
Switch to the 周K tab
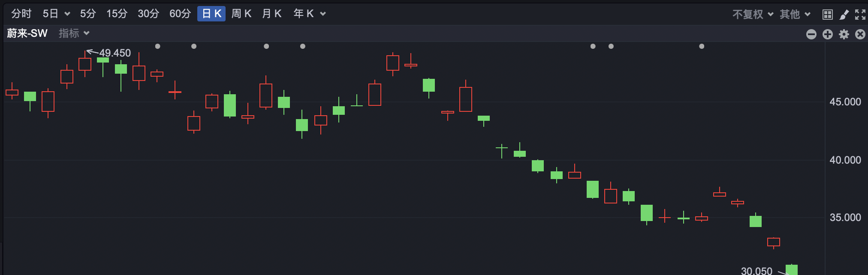pyautogui.click(x=241, y=14)
